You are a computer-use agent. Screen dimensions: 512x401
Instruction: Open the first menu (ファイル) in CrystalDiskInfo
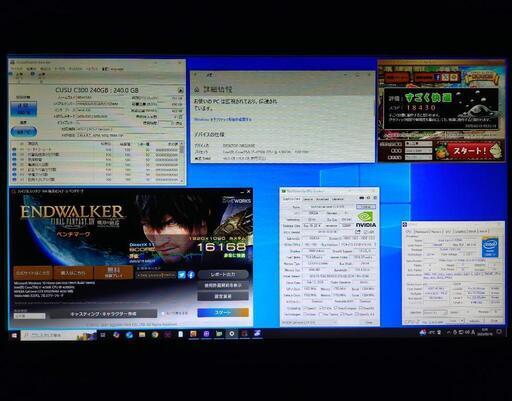tap(16, 69)
